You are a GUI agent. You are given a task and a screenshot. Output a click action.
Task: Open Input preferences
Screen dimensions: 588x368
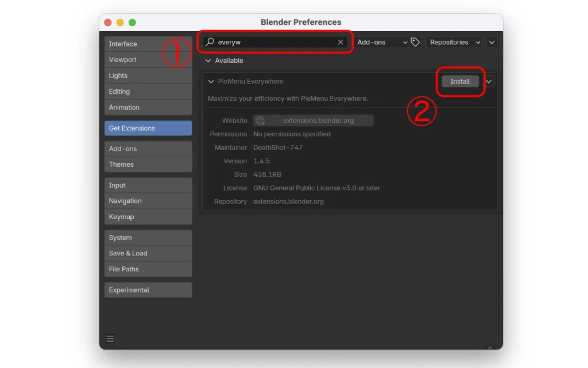click(x=148, y=185)
